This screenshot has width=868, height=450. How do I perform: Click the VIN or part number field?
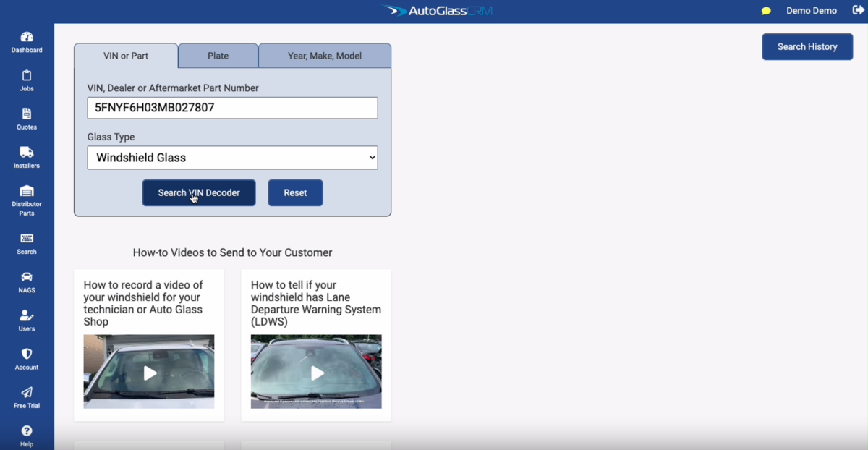(x=232, y=108)
